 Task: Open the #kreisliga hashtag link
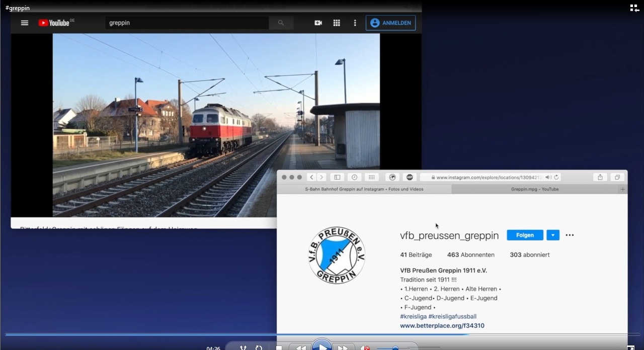(x=413, y=316)
